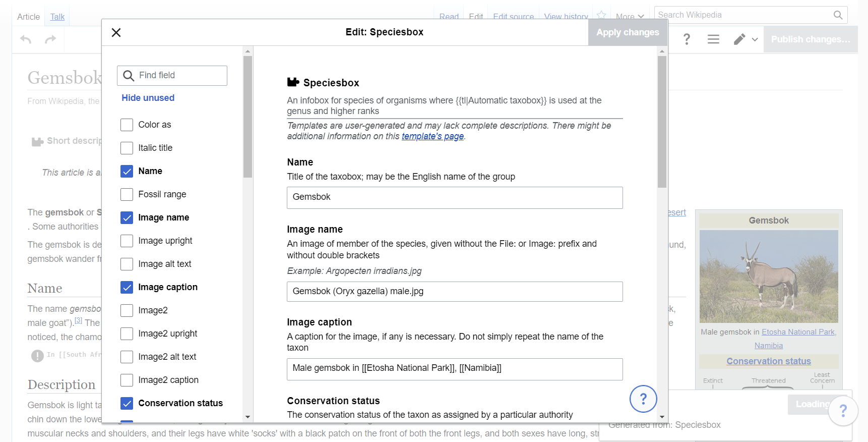This screenshot has height=442, width=868.
Task: Uncheck the Image caption field checkbox
Action: click(127, 287)
